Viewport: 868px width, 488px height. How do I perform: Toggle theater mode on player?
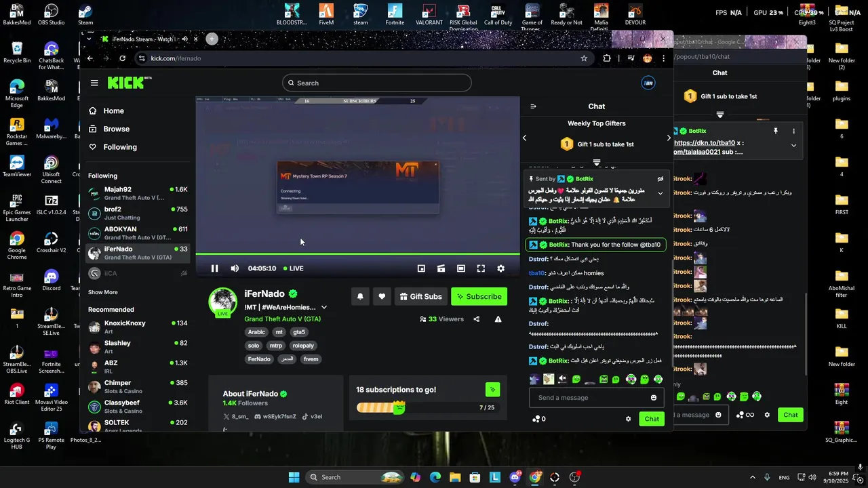pos(461,268)
